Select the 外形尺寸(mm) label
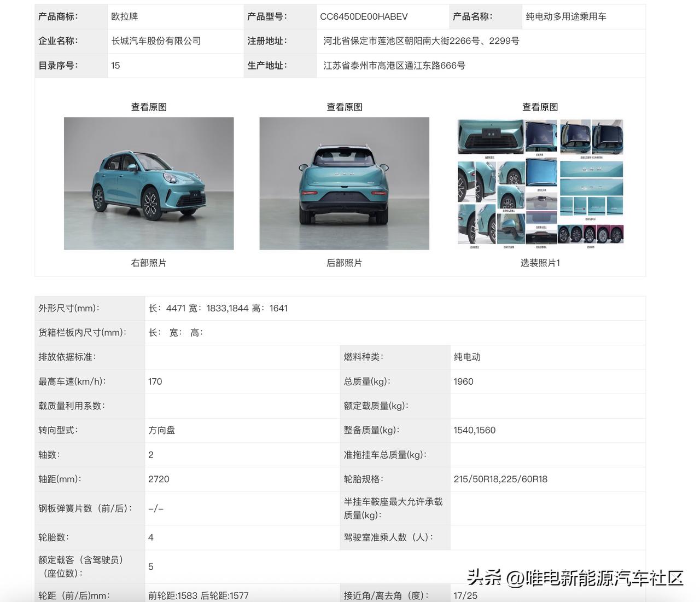700x602 pixels. coord(69,309)
